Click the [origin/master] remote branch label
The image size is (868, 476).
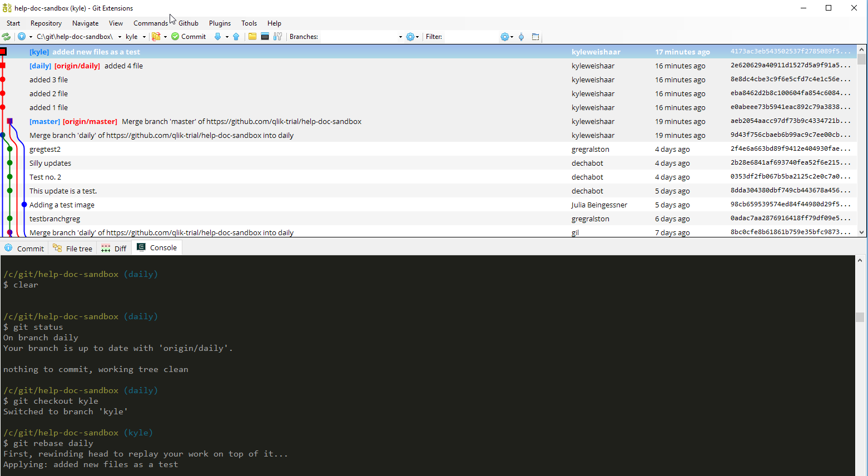click(90, 121)
